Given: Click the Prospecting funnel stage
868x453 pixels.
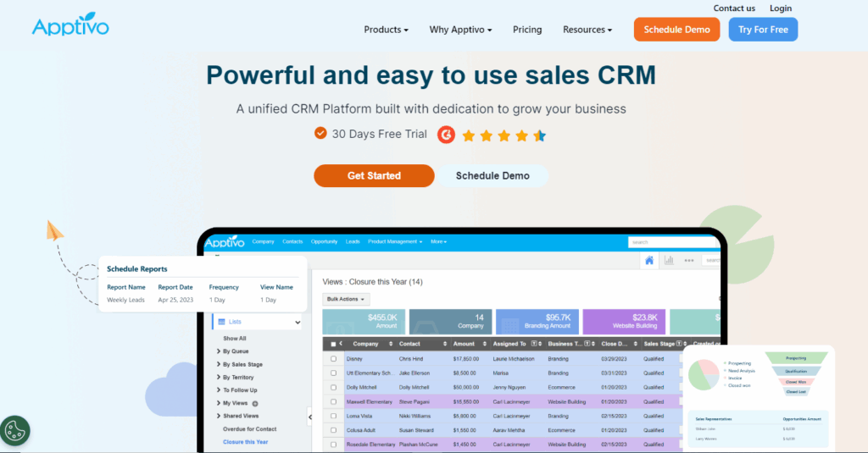Looking at the screenshot, I should tap(796, 358).
